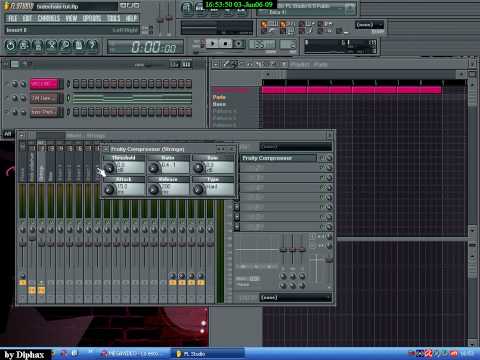Screen dimensions: 480x360
Task: Switch to FL Studio in Windows taskbar
Action: click(x=208, y=354)
